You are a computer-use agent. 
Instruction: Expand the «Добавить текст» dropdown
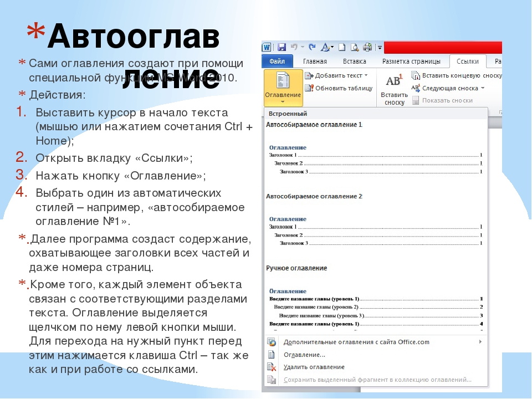point(366,75)
